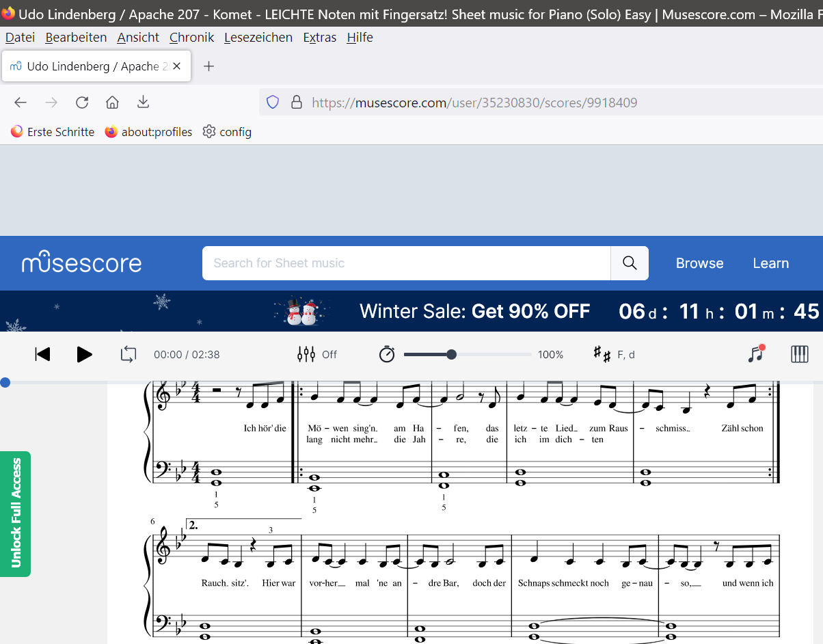Click Unlock Full Access side button
The height and width of the screenshot is (644, 823).
[16, 513]
